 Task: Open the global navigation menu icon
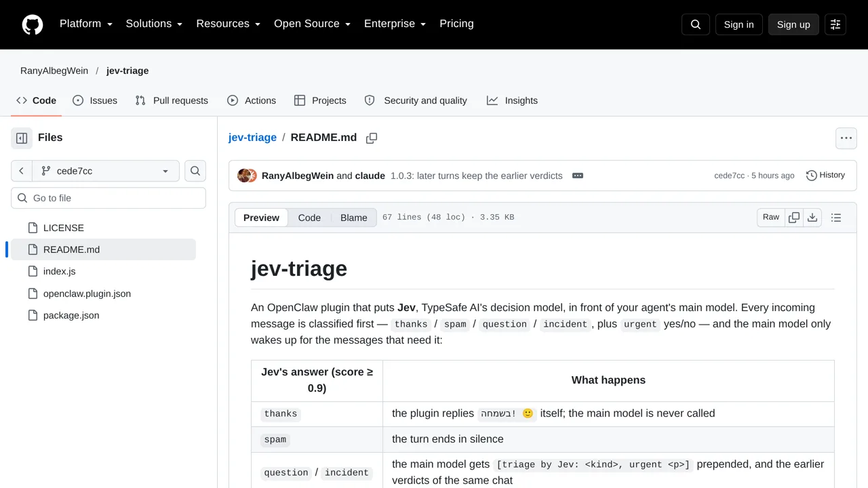tap(835, 24)
